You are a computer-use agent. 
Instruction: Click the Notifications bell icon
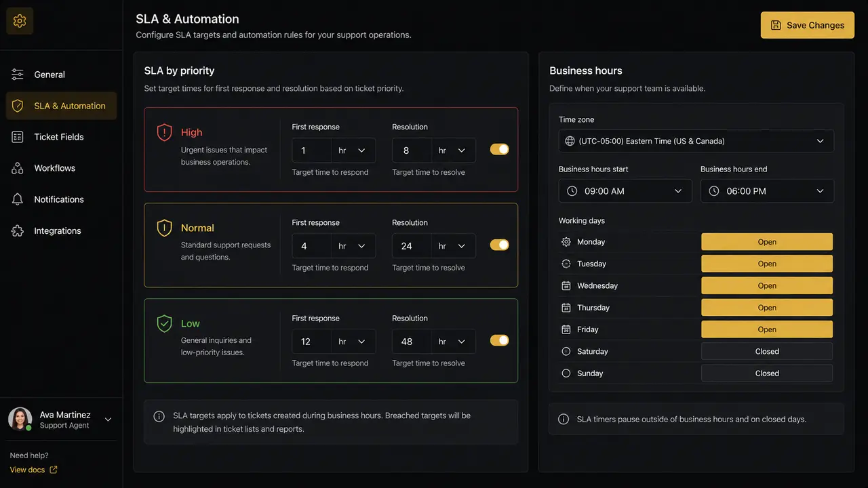point(18,199)
